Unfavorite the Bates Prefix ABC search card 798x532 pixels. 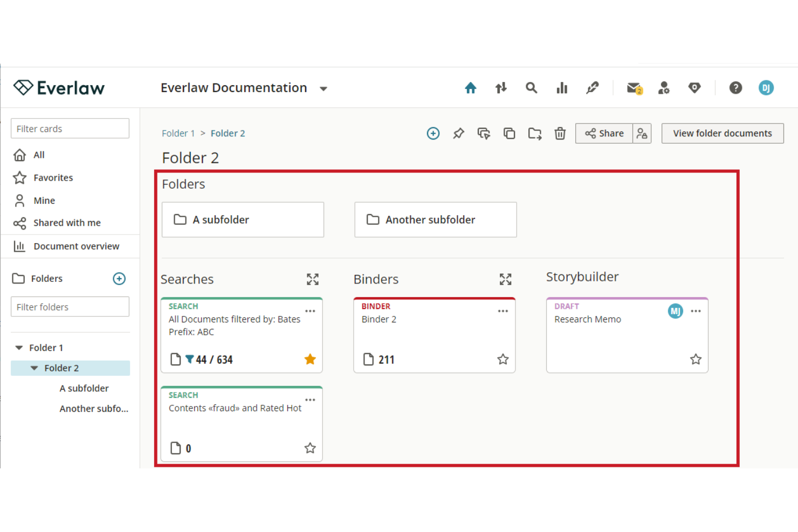click(x=310, y=359)
